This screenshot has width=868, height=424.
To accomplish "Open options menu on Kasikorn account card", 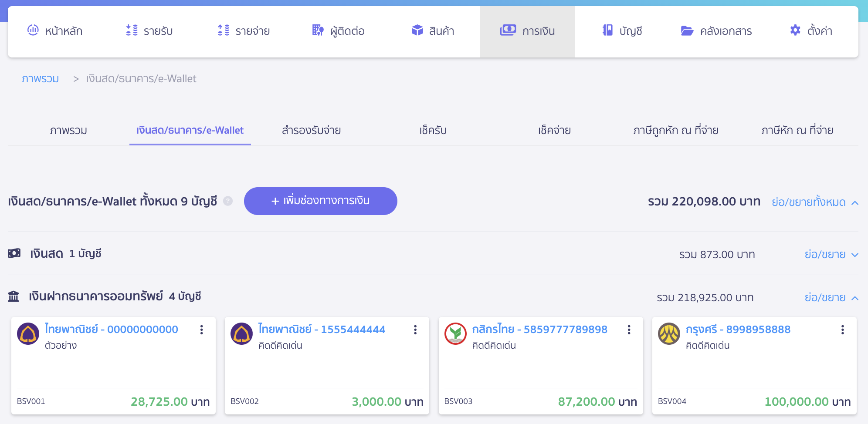I will [629, 330].
